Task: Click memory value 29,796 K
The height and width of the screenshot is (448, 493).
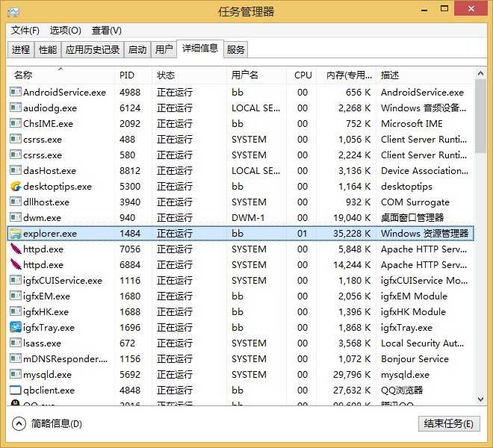Action: tap(352, 374)
